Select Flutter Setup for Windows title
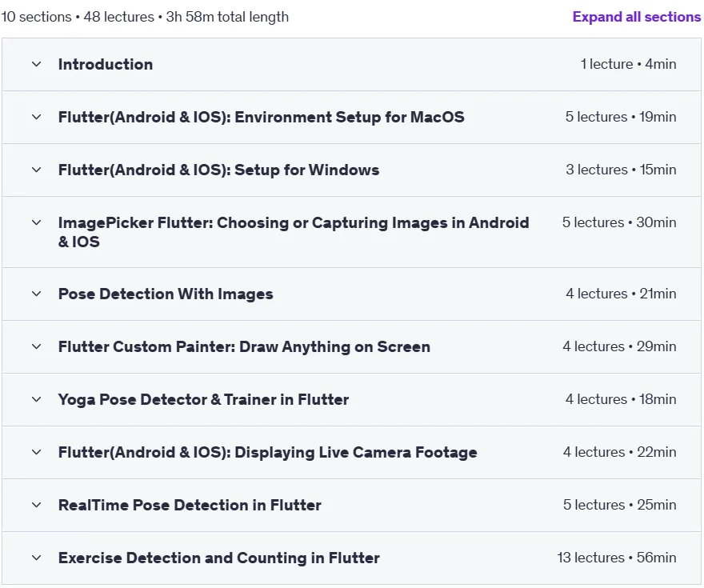 tap(218, 170)
